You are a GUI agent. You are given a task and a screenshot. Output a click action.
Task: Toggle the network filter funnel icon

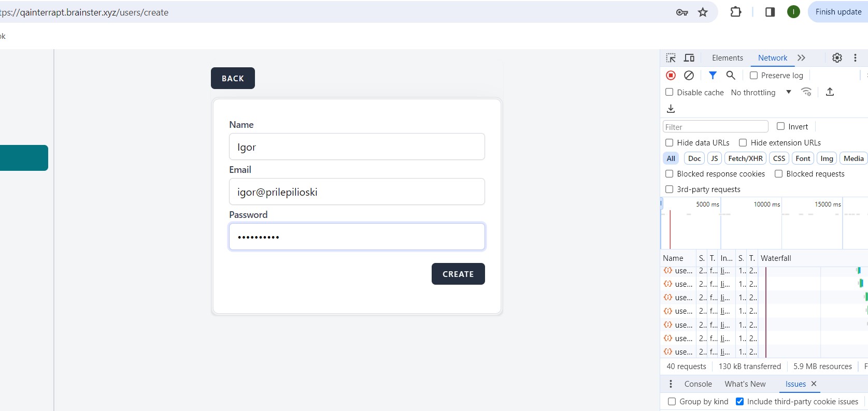[x=713, y=76]
